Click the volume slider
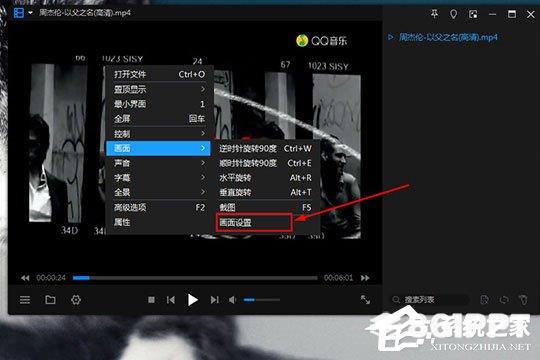 click(x=262, y=300)
